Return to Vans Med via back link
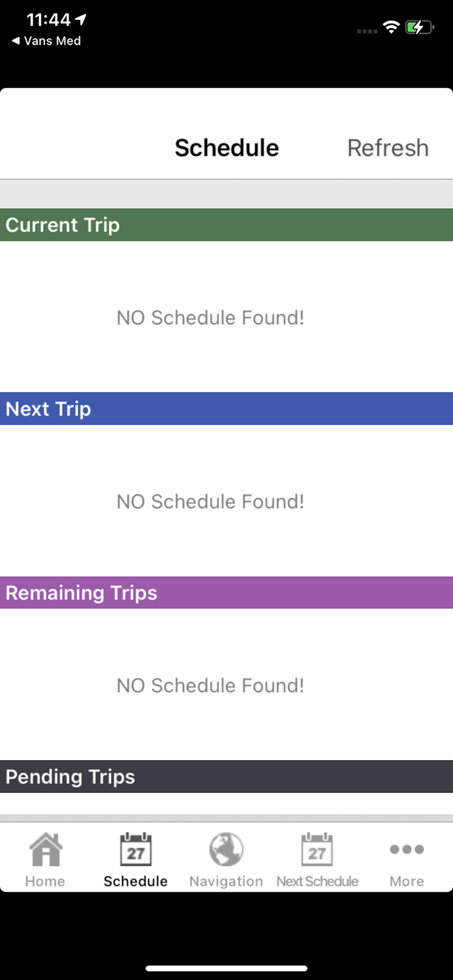The height and width of the screenshot is (980, 453). [47, 41]
